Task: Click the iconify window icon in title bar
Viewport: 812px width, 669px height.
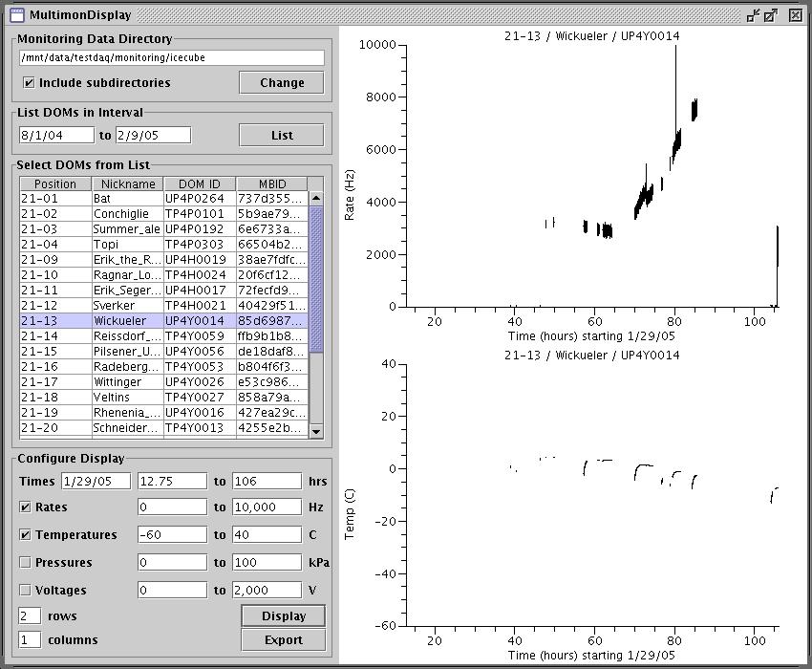Action: (x=753, y=15)
